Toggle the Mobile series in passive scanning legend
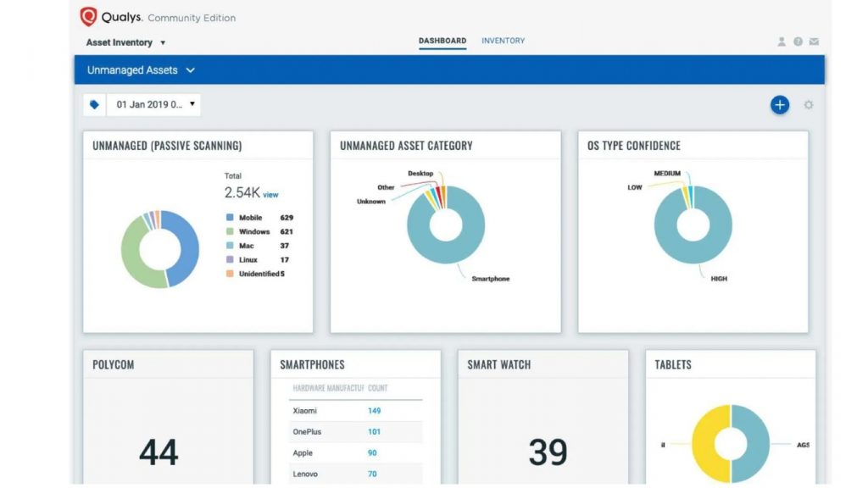This screenshot has height=488, width=868. 253,217
